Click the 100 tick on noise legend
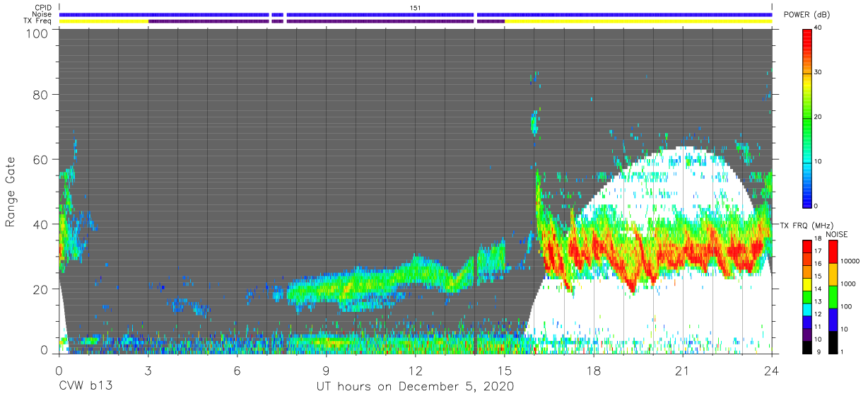 click(x=848, y=306)
